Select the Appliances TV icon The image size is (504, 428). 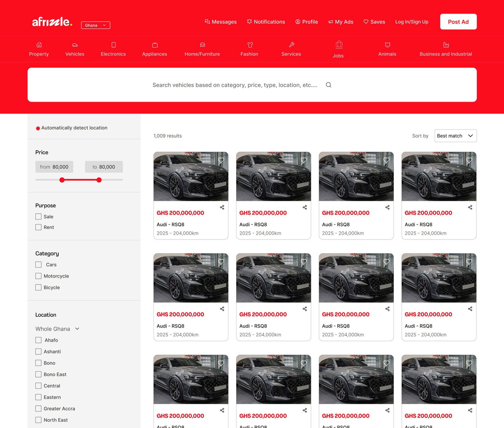pyautogui.click(x=155, y=45)
